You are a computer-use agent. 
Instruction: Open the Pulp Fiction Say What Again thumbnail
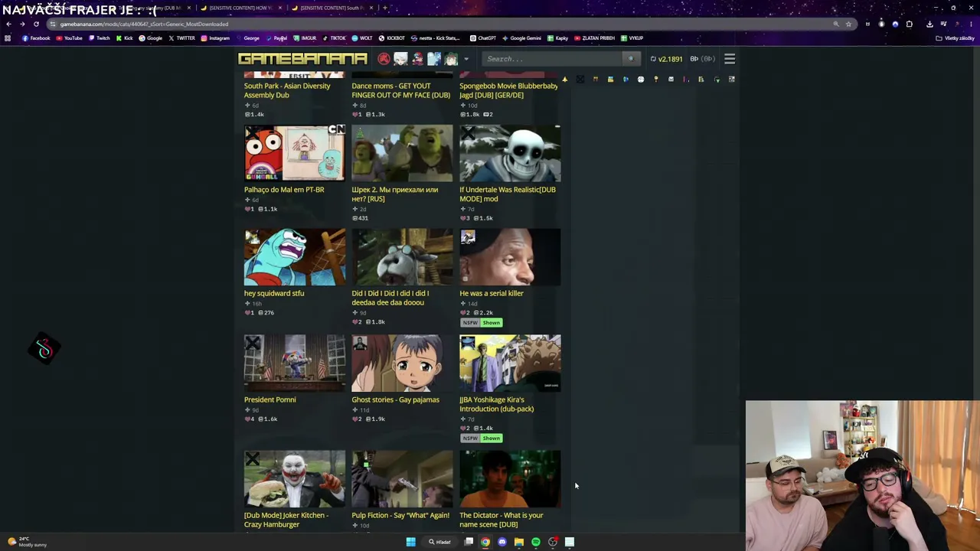402,479
